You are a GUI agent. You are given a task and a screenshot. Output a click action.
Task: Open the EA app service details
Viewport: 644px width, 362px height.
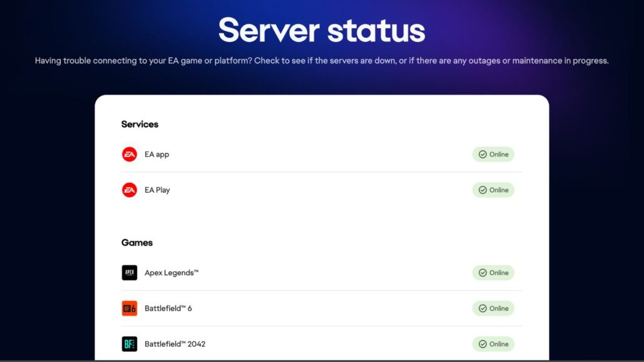pyautogui.click(x=155, y=154)
